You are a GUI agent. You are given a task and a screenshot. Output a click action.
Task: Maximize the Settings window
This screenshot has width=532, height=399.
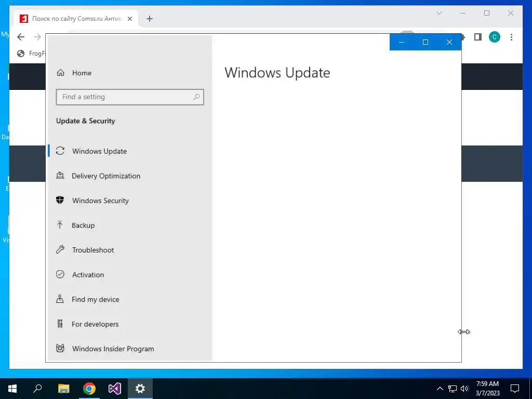[x=425, y=42]
